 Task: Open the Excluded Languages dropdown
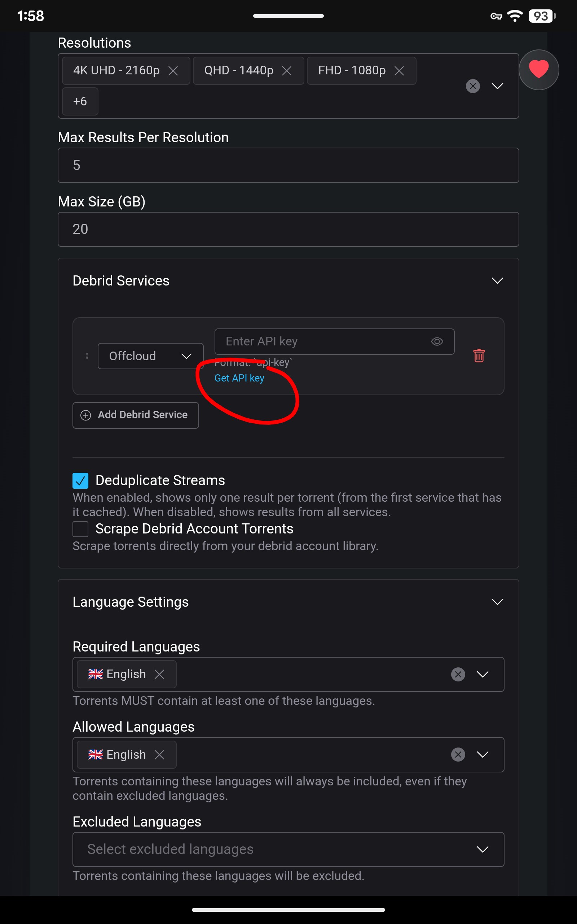(288, 849)
